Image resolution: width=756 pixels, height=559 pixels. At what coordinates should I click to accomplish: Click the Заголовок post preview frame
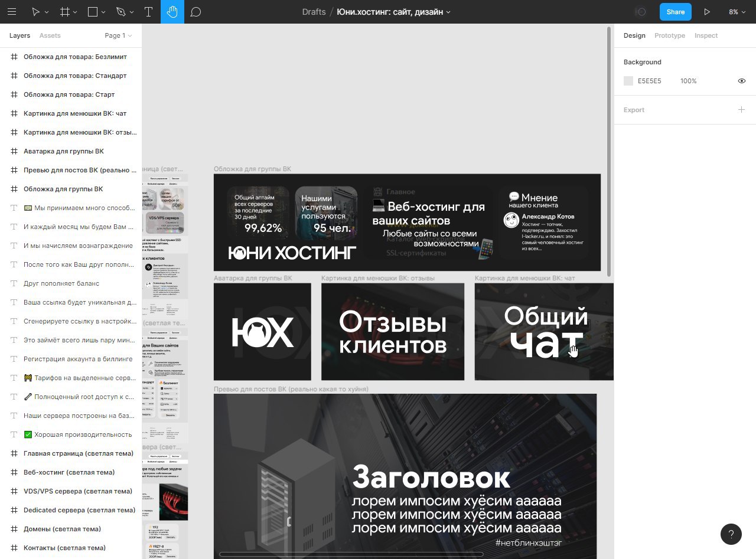click(x=405, y=476)
